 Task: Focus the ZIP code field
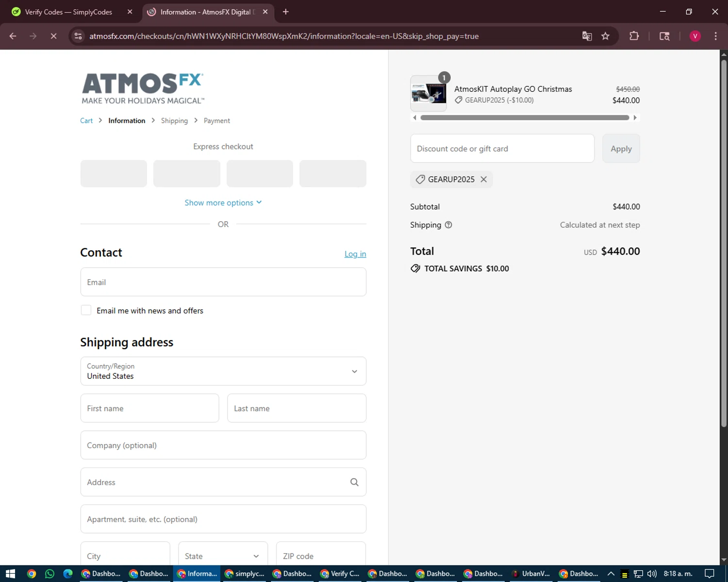click(x=321, y=554)
